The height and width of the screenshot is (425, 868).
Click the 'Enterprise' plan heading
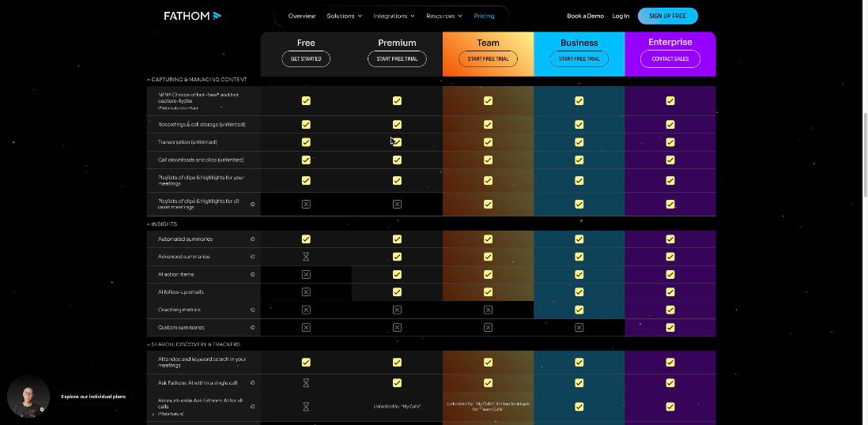point(670,42)
